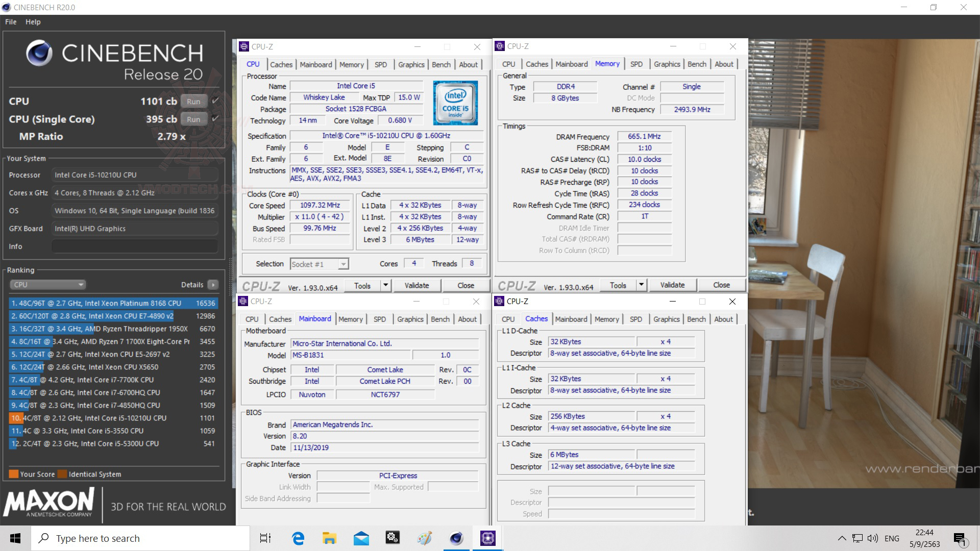Click the Windows Start button

point(15,538)
